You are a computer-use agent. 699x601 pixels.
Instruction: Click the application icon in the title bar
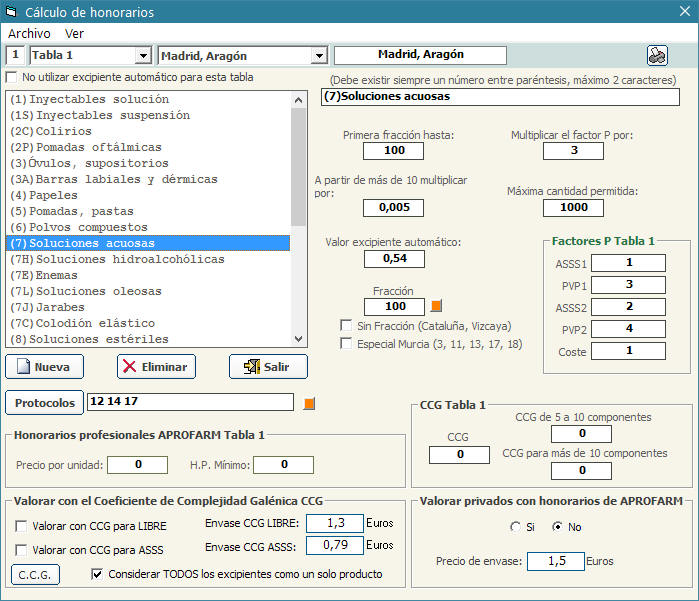(11, 11)
